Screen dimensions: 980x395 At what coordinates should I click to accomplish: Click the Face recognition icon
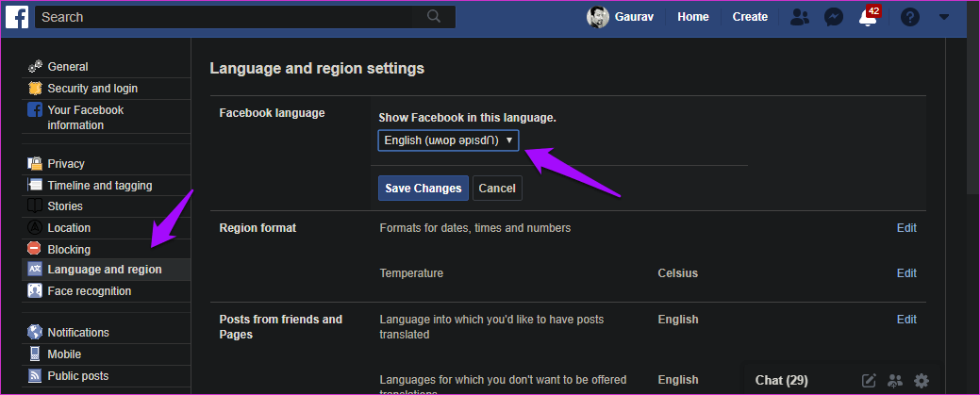35,290
